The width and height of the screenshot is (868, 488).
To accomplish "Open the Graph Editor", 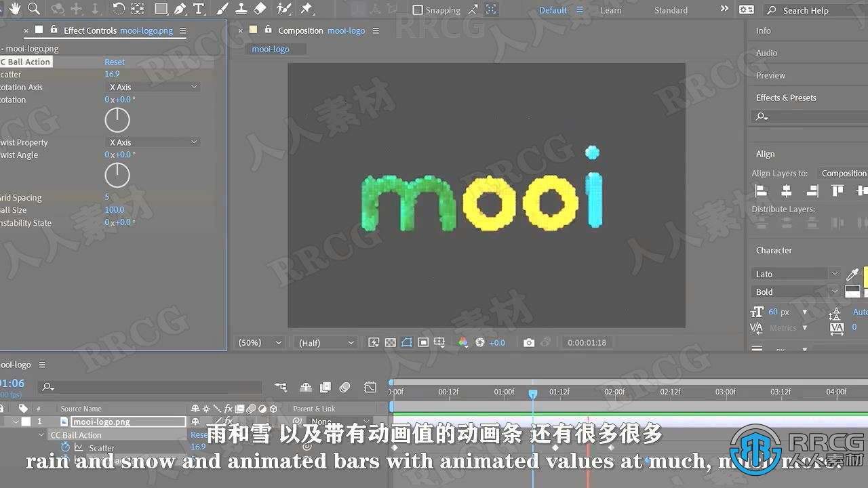I will pyautogui.click(x=370, y=387).
